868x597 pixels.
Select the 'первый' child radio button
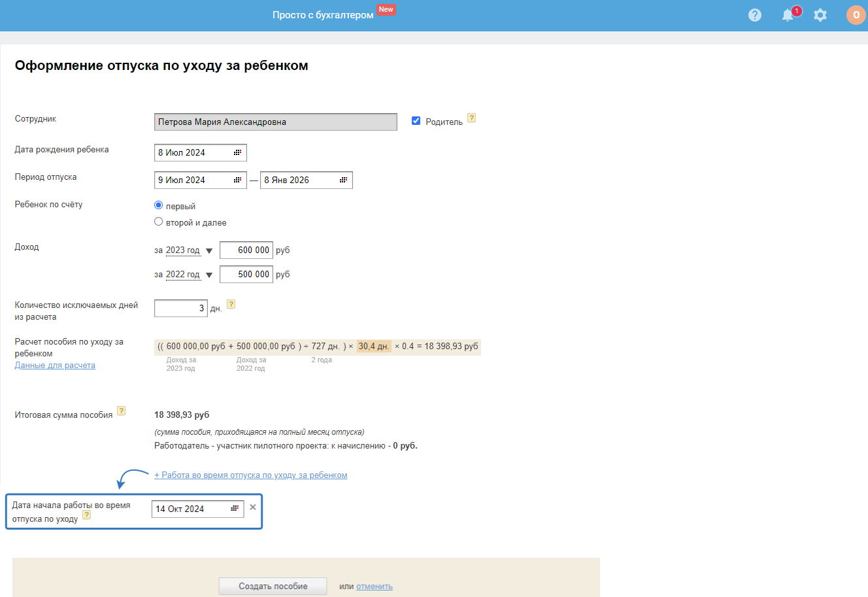point(158,205)
